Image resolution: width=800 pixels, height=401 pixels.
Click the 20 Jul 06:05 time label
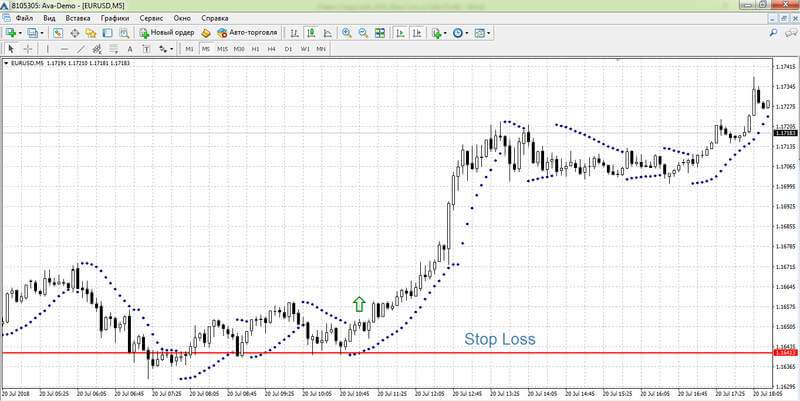(x=92, y=394)
